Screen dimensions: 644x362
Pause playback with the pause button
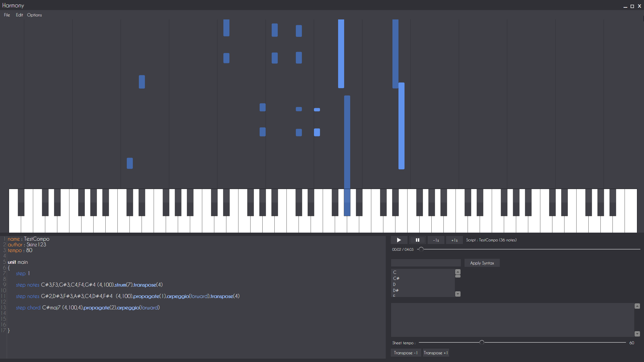[x=417, y=240]
